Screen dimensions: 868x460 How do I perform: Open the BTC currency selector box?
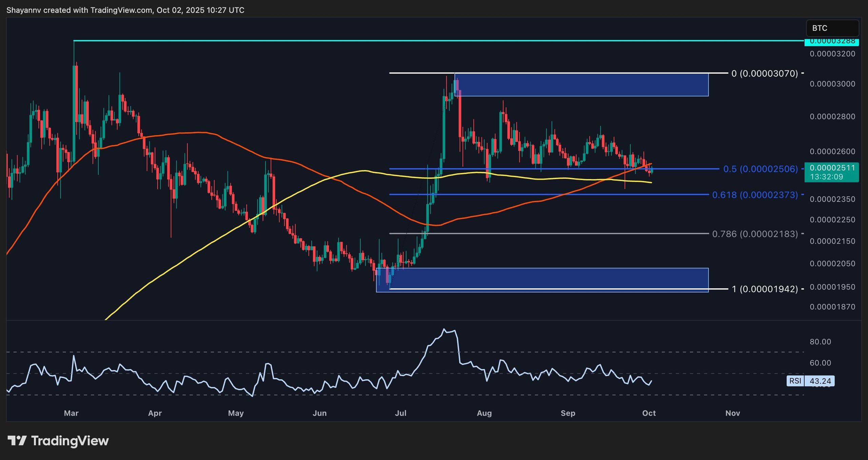point(832,28)
